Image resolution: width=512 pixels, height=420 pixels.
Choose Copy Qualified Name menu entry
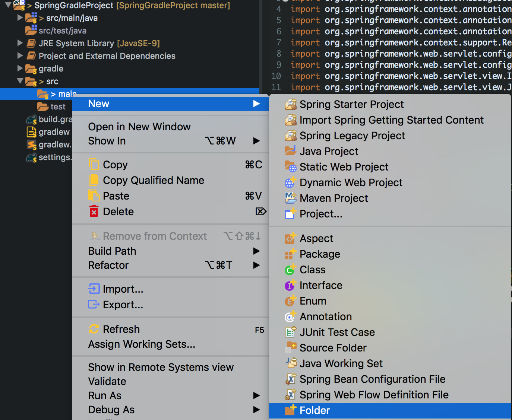[153, 180]
